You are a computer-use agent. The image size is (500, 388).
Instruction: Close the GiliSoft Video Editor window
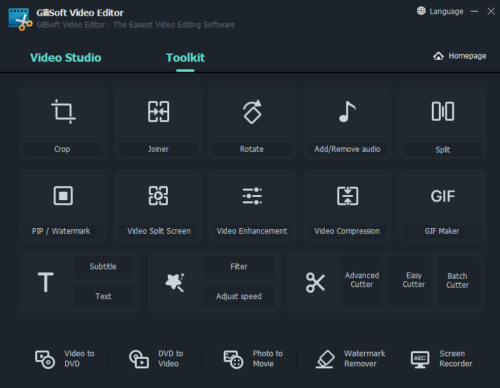click(491, 11)
